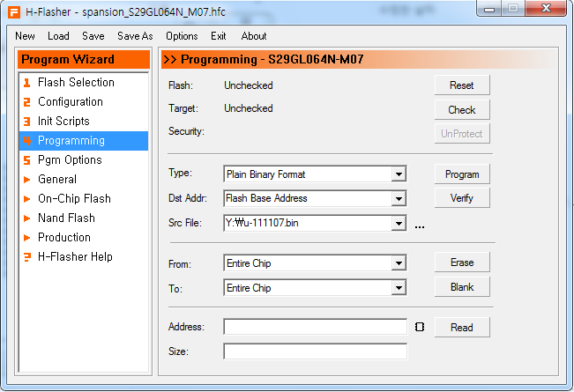Click the step 1 icon beside Flash Selection
The image size is (574, 392).
tap(26, 83)
